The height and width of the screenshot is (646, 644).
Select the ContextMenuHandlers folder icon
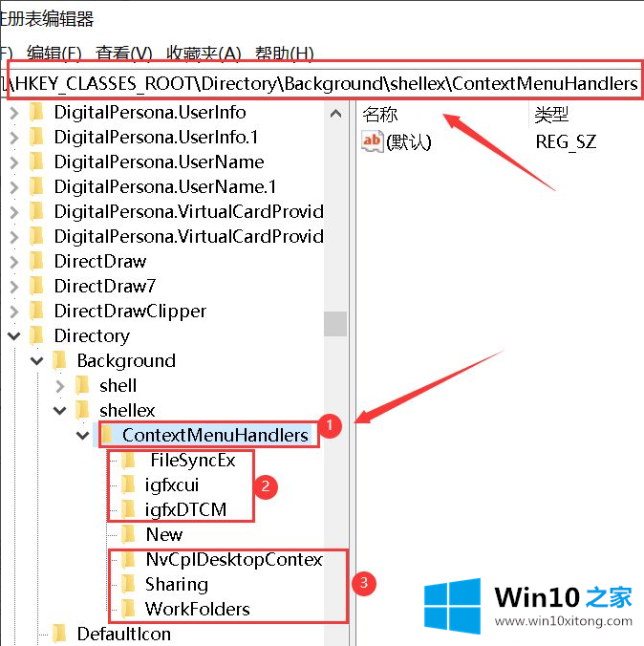[x=107, y=435]
